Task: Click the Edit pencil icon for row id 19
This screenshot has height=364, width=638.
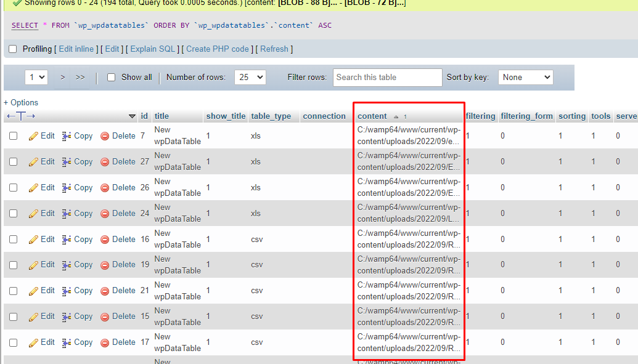Action: point(33,265)
